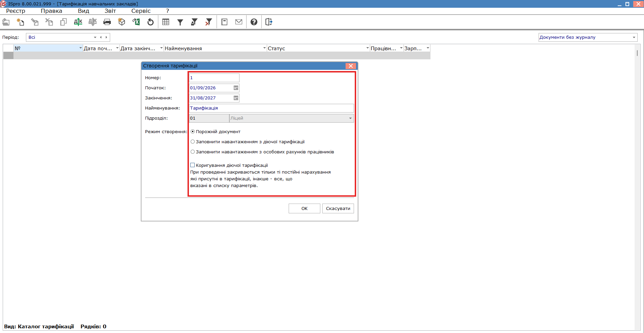Open the Статус column filter arrow
The width and height of the screenshot is (644, 333).
tap(367, 48)
